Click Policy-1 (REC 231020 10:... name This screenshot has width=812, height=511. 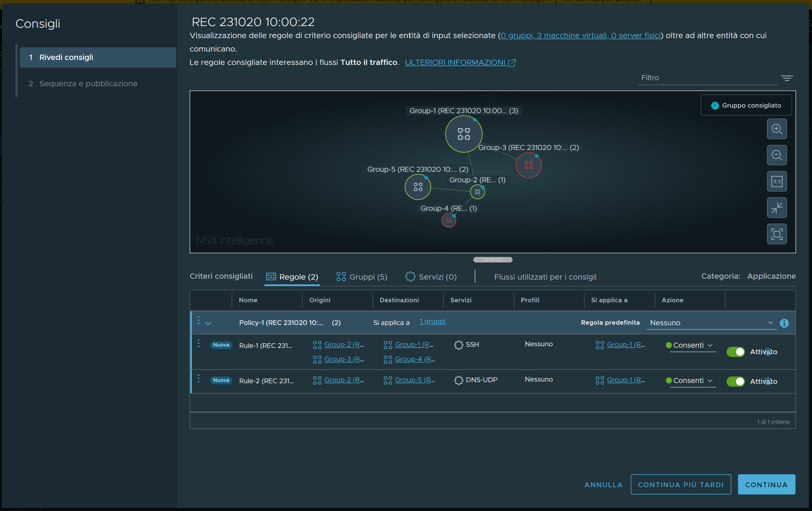point(281,323)
